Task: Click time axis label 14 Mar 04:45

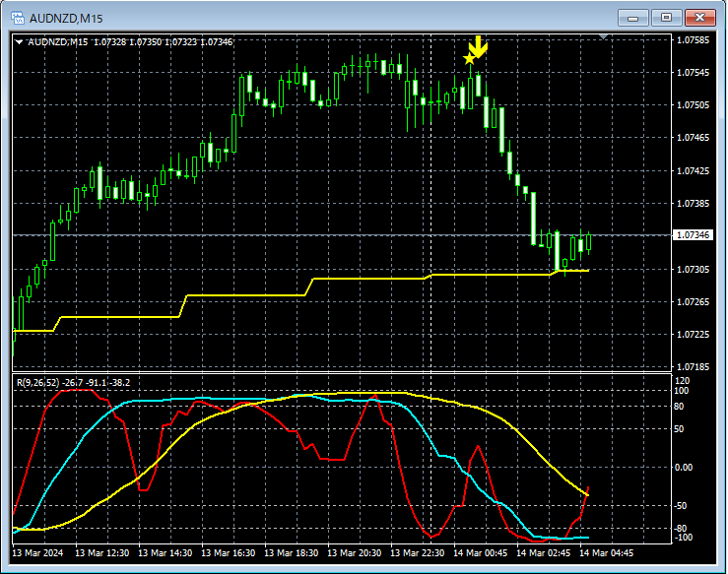Action: click(x=607, y=553)
